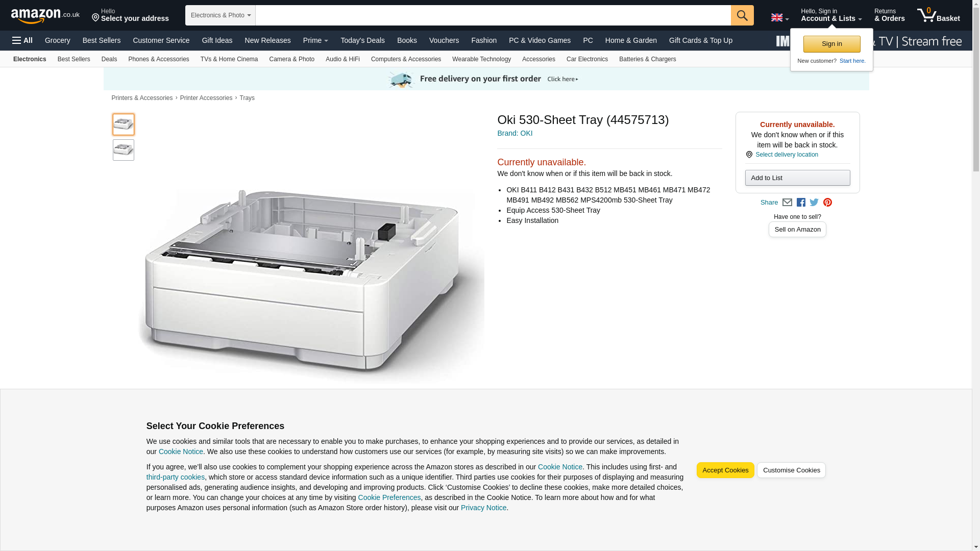This screenshot has height=551, width=980.
Task: Go to Wearable Technology subcategory
Action: pos(481,59)
